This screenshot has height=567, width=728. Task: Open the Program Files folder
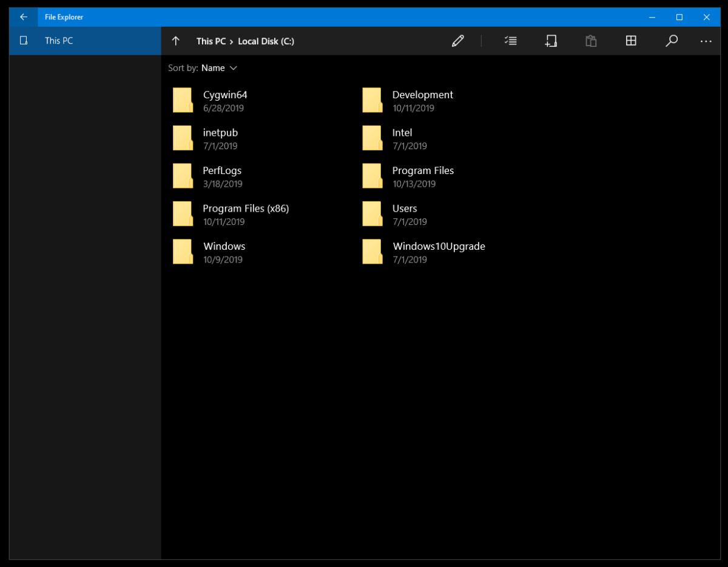tap(423, 170)
